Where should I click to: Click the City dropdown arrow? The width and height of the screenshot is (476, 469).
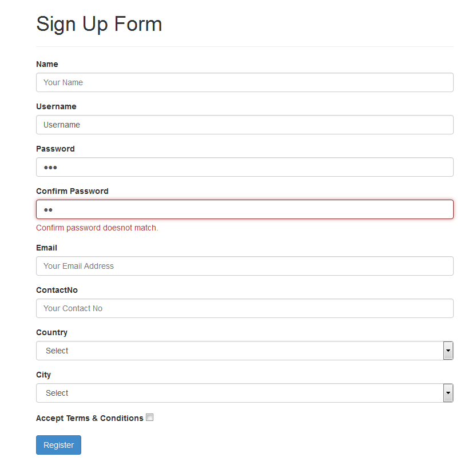click(448, 393)
